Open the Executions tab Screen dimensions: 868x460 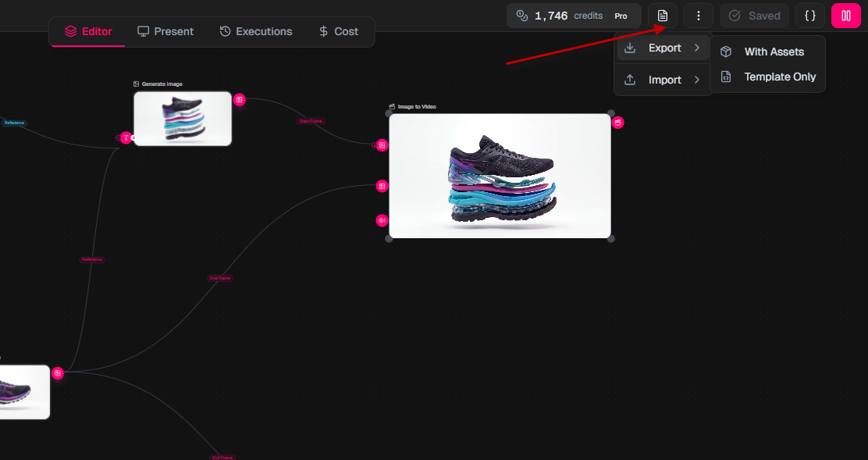pos(255,31)
